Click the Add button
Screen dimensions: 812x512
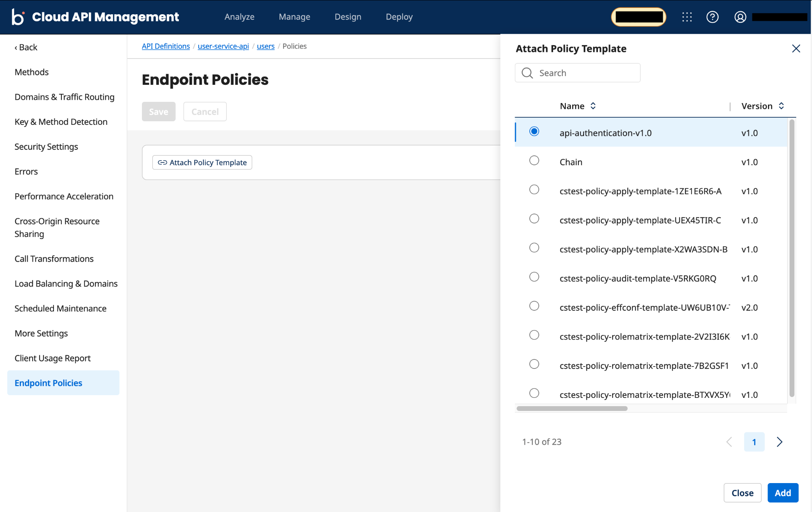click(x=783, y=493)
